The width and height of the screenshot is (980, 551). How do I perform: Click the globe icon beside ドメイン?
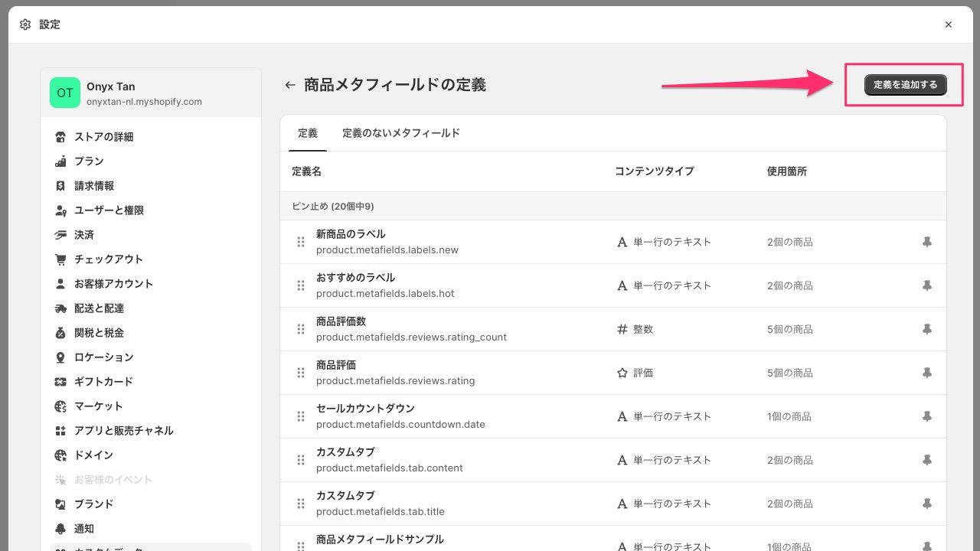tap(60, 455)
